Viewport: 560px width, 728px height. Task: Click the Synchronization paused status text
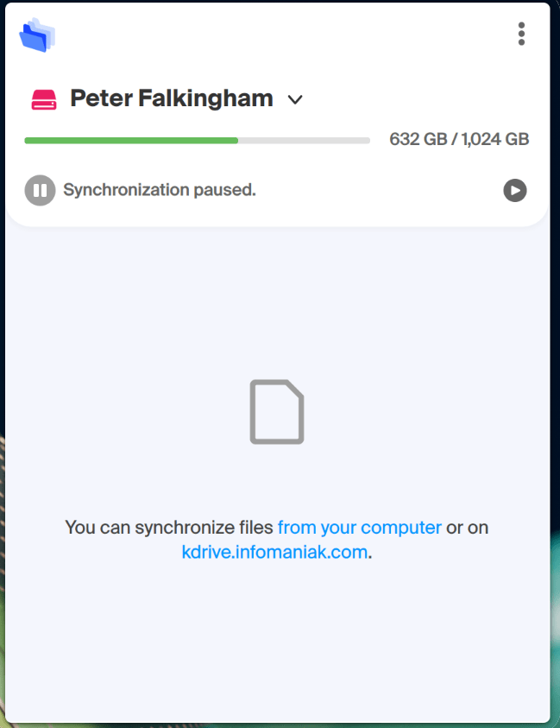pyautogui.click(x=160, y=190)
